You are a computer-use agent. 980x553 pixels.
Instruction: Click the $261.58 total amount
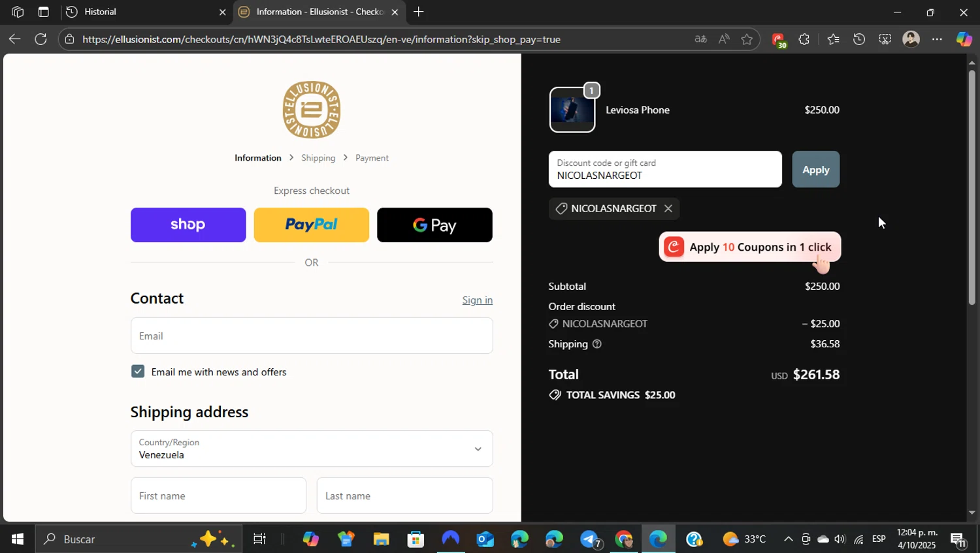pos(816,374)
